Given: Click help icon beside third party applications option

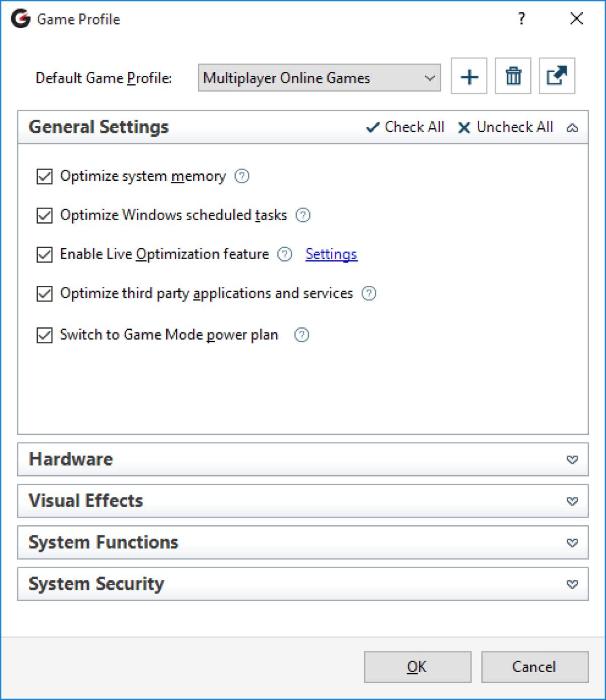Looking at the screenshot, I should (x=369, y=293).
